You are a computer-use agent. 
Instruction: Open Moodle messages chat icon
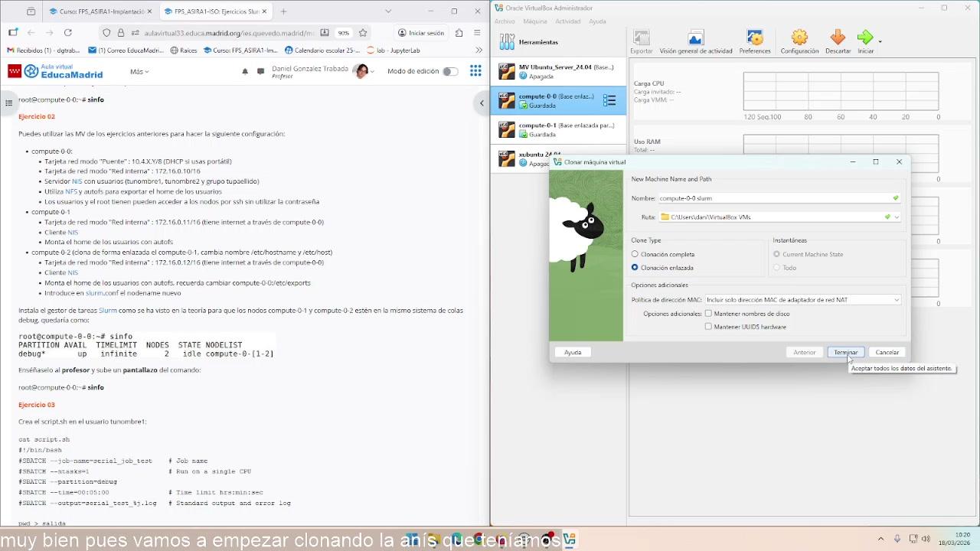(260, 71)
